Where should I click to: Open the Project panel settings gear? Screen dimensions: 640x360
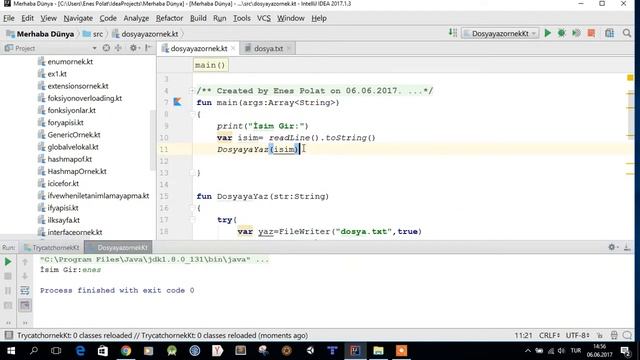[x=133, y=48]
